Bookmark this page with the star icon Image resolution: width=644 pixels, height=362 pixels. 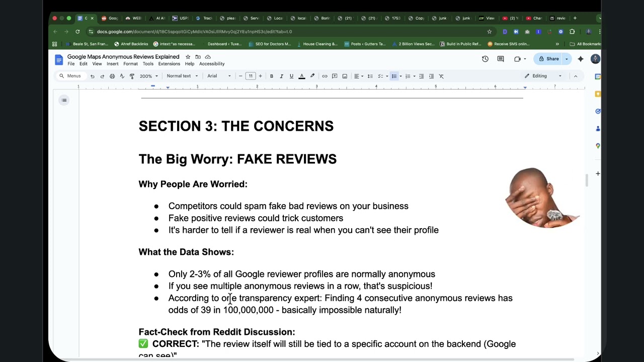click(x=489, y=32)
